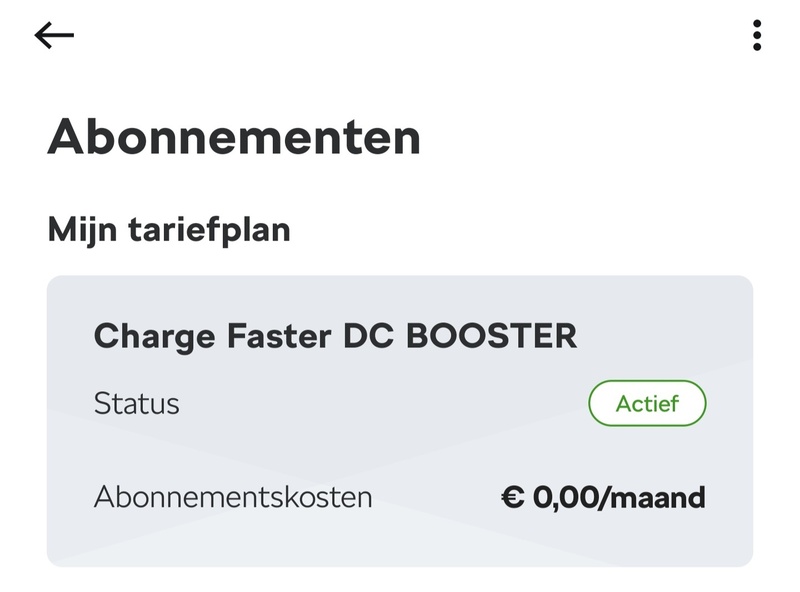Tap the Status label in the card
This screenshot has height=592, width=800.
pyautogui.click(x=136, y=404)
